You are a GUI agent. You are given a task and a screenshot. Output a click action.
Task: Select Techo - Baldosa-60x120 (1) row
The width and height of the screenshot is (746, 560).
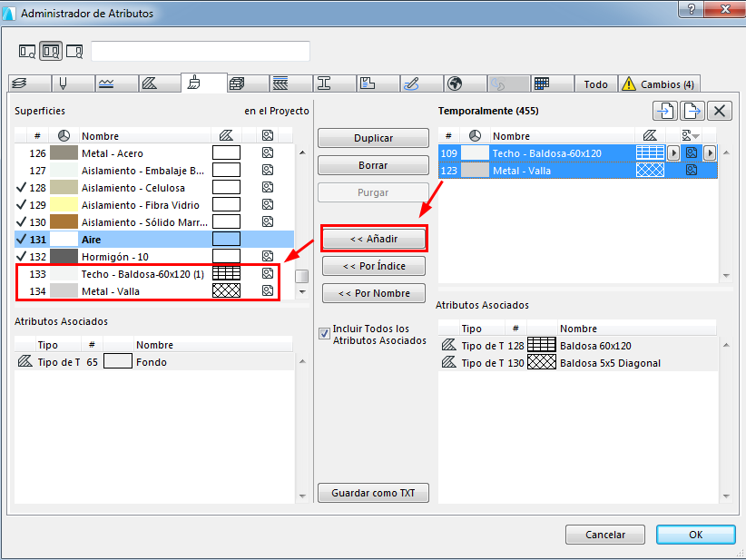pyautogui.click(x=154, y=274)
